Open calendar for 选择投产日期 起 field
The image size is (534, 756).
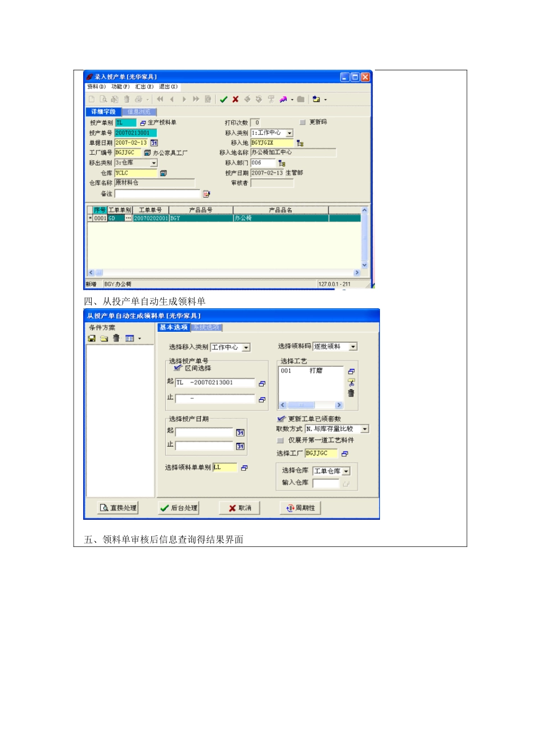(240, 433)
